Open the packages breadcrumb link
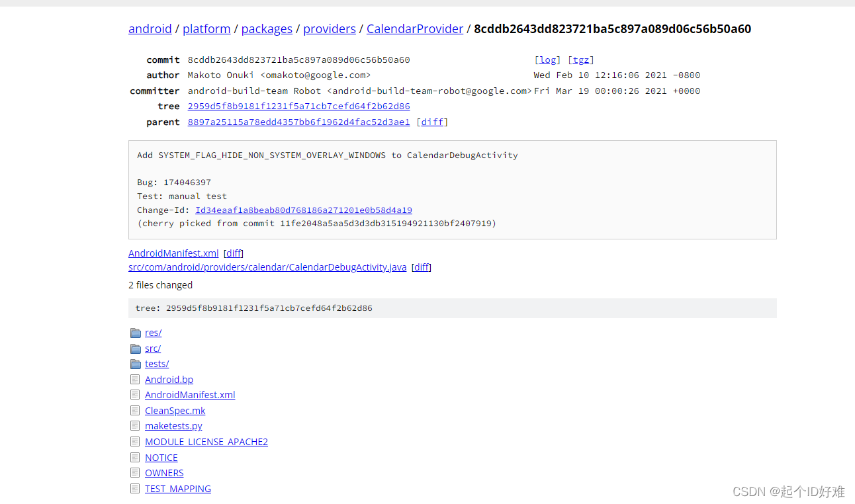This screenshot has width=855, height=504. (x=267, y=28)
